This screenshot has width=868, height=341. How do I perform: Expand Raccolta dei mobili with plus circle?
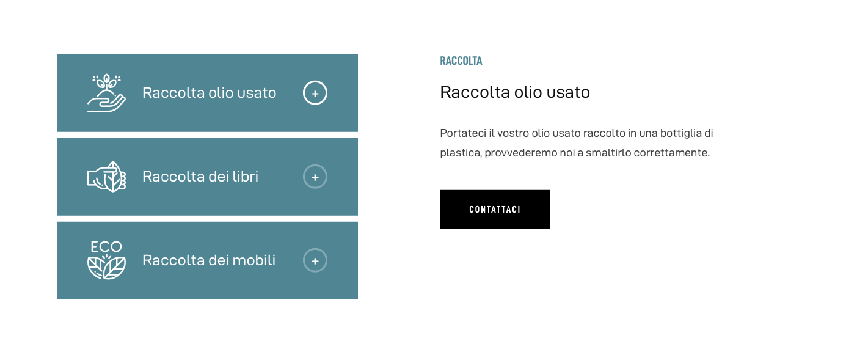[x=315, y=260]
